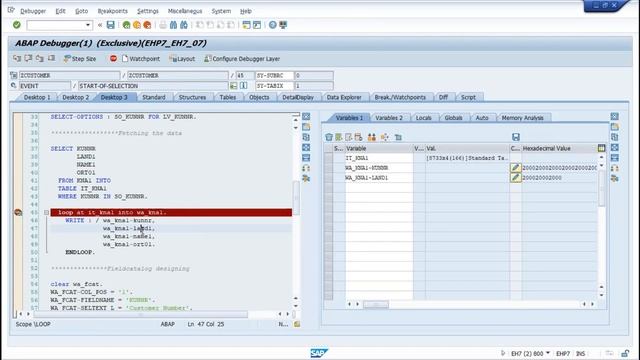
Task: Click the Execute step-over debugger icon
Action: [28, 58]
